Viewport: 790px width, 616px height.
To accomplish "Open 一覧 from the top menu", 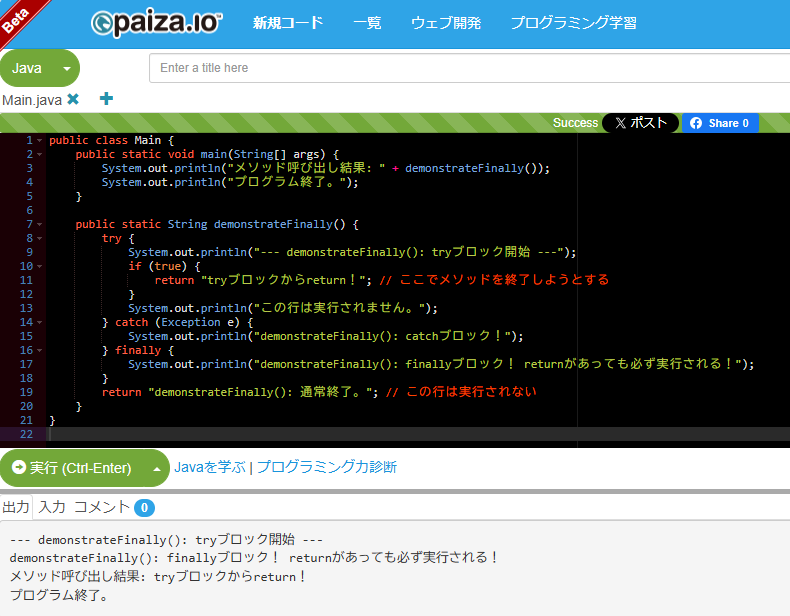I will click(367, 23).
